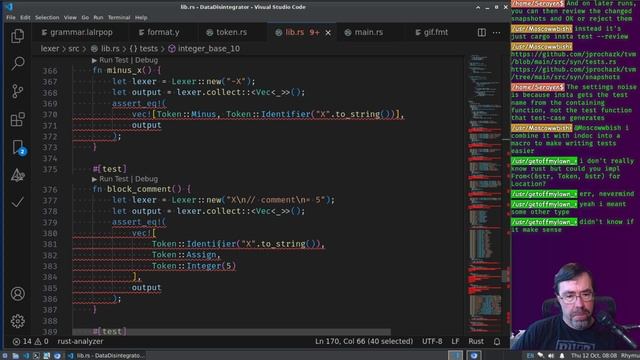Open the triangle-shaped deploy icon in activity bar
Viewport: 640px width, 360px height.
[x=18, y=175]
